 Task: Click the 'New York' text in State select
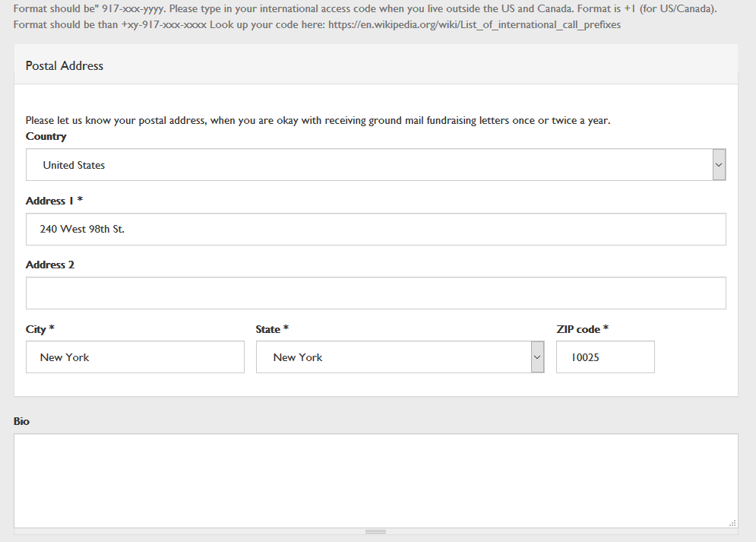pyautogui.click(x=298, y=357)
